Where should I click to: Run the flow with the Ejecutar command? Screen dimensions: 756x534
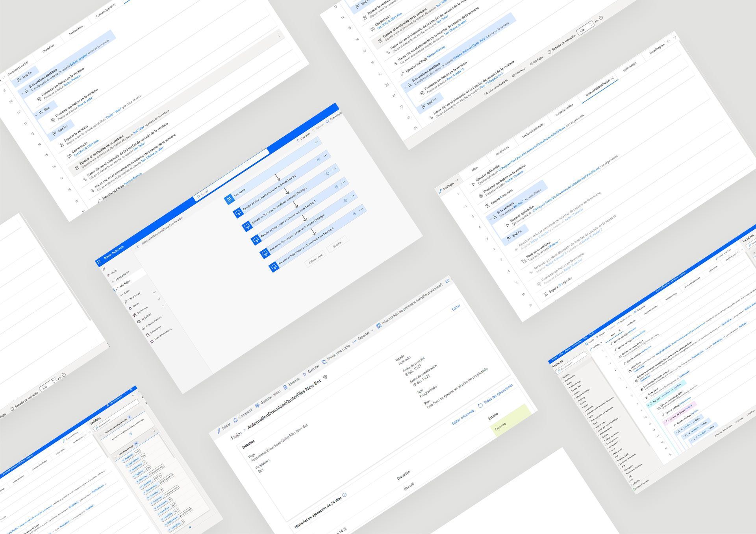[311, 371]
